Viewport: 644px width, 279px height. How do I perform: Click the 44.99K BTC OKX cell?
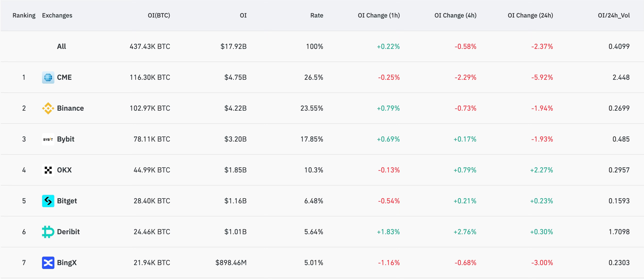(152, 170)
